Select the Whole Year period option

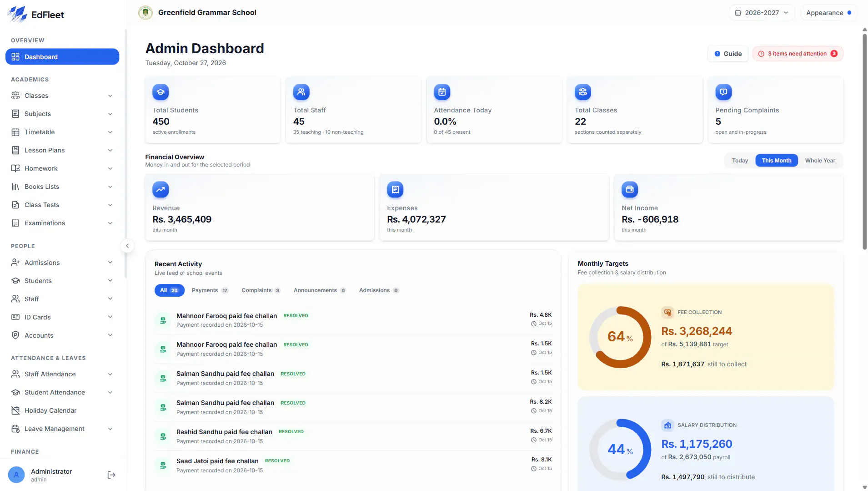820,161
